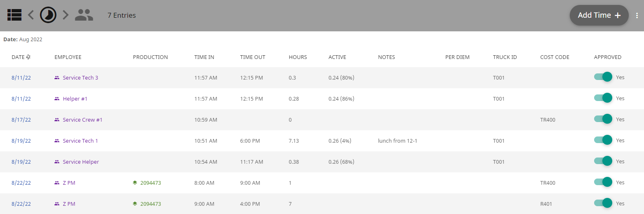Click the crew icon beside Service Tech 3

(57, 78)
